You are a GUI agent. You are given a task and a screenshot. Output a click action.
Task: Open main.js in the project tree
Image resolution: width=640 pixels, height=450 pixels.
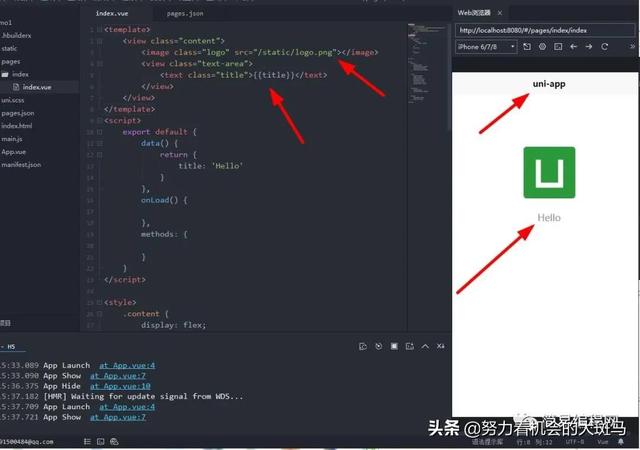[12, 139]
